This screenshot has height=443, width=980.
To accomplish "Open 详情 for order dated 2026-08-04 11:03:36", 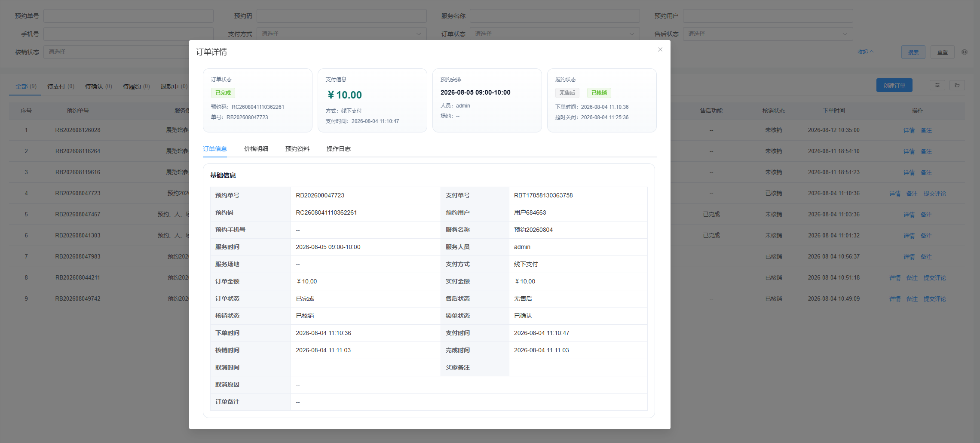I will point(909,215).
